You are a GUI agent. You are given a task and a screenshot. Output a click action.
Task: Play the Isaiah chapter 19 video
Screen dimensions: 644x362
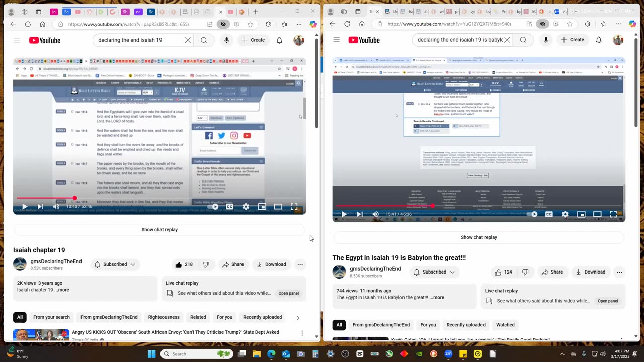coord(24,206)
